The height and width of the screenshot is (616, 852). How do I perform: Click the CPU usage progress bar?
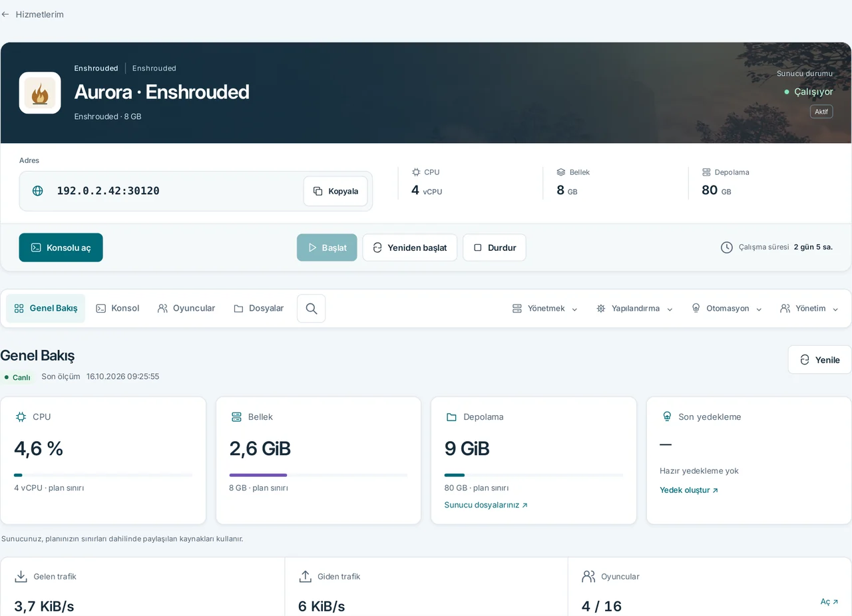tap(103, 475)
